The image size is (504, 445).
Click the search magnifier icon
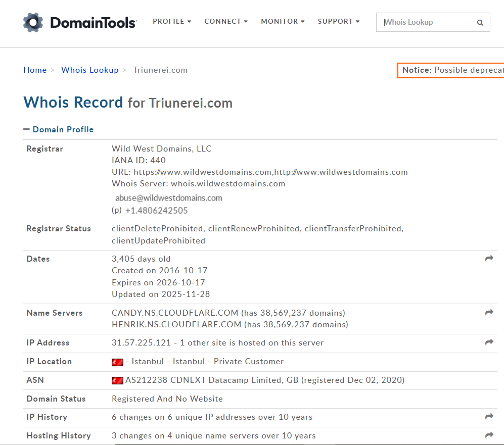480,22
